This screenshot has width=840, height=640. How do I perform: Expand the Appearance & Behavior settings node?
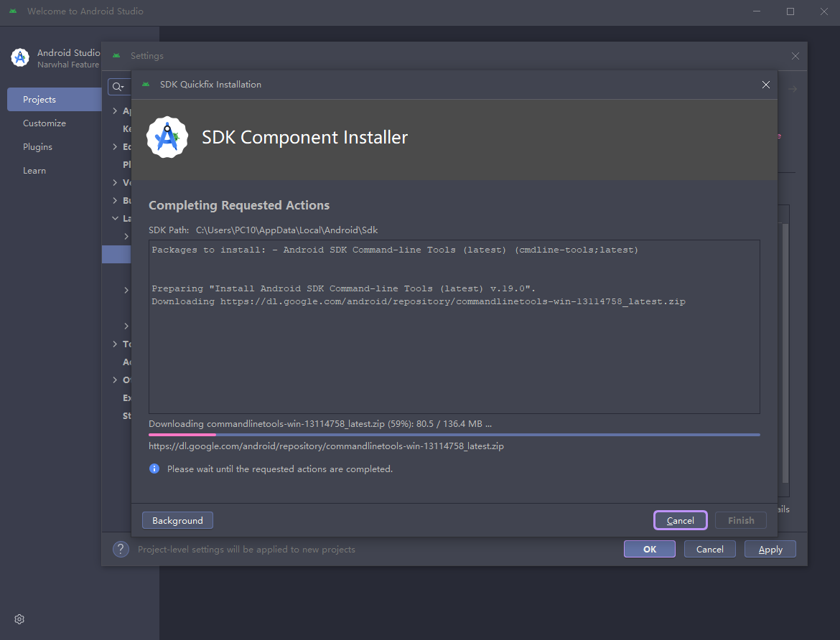coord(115,111)
